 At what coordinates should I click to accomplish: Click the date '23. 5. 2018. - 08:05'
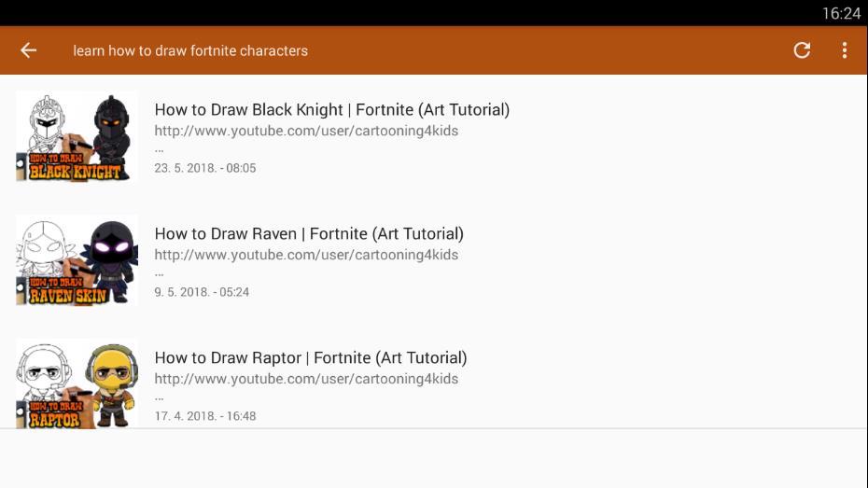(204, 168)
